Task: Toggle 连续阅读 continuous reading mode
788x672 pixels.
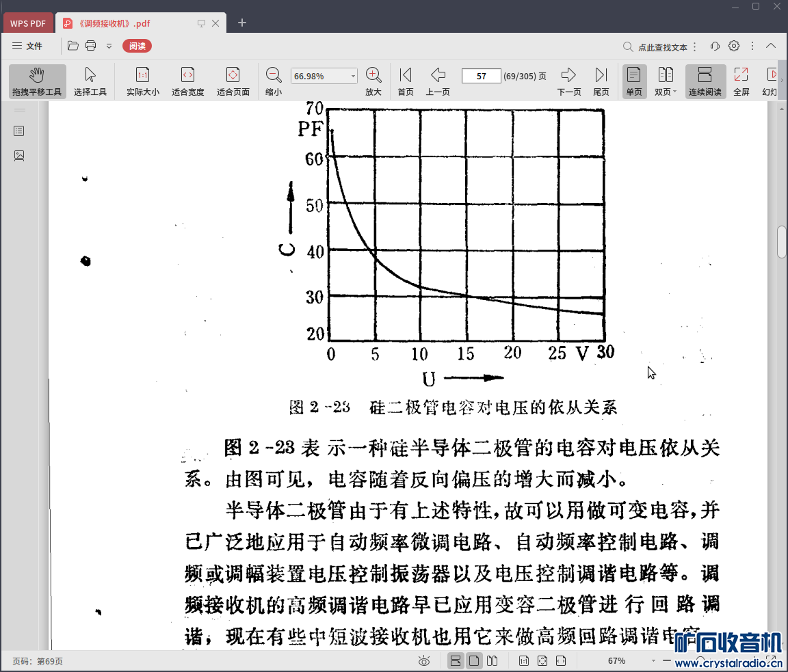Action: [x=705, y=81]
